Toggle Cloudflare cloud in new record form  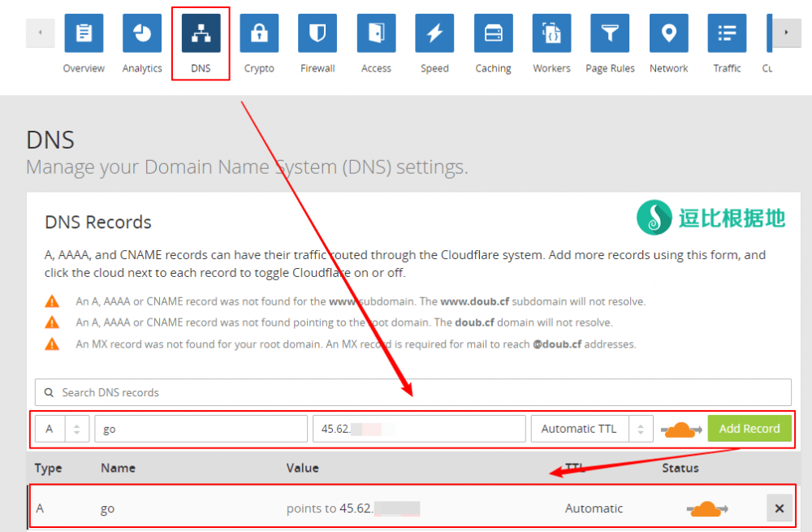point(680,430)
